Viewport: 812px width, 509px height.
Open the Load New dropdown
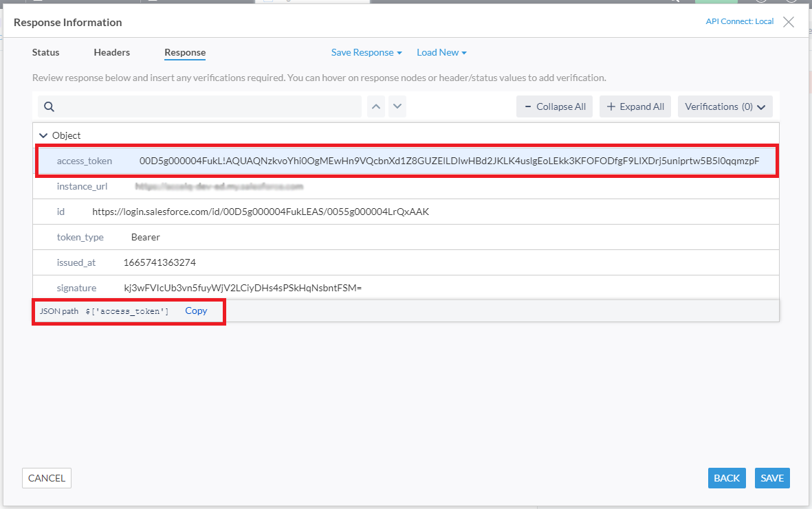click(x=441, y=53)
